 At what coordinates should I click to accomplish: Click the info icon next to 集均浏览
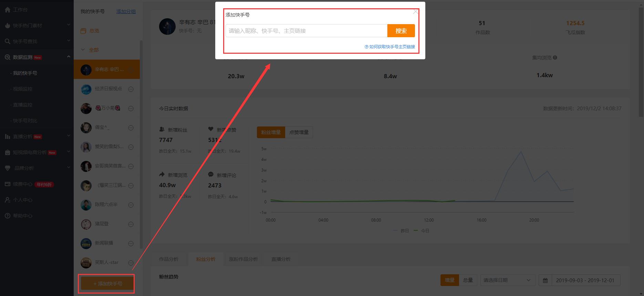click(555, 58)
